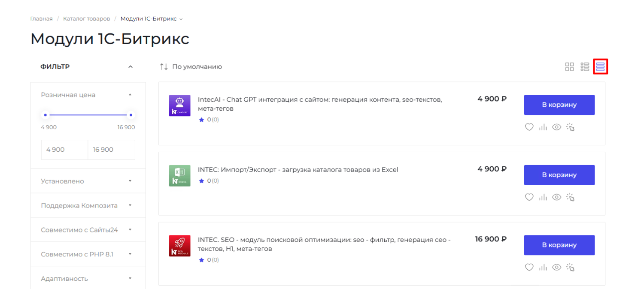The height and width of the screenshot is (289, 644).
Task: Click the minimum price field showing 4 900
Action: (x=64, y=150)
